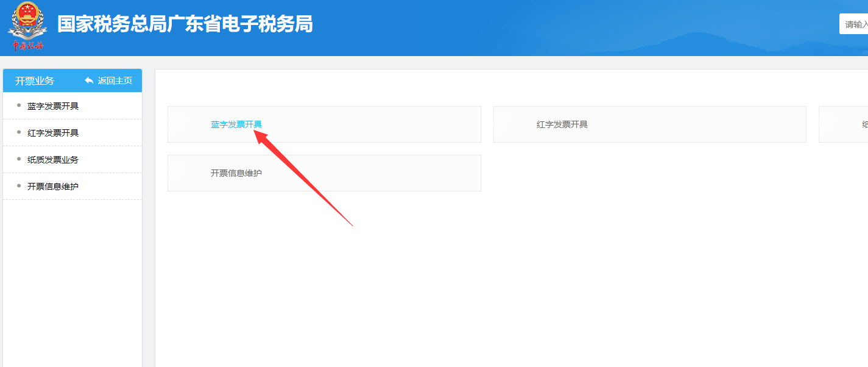
Task: Open 开票信息维护 from the left sidebar
Action: (53, 187)
